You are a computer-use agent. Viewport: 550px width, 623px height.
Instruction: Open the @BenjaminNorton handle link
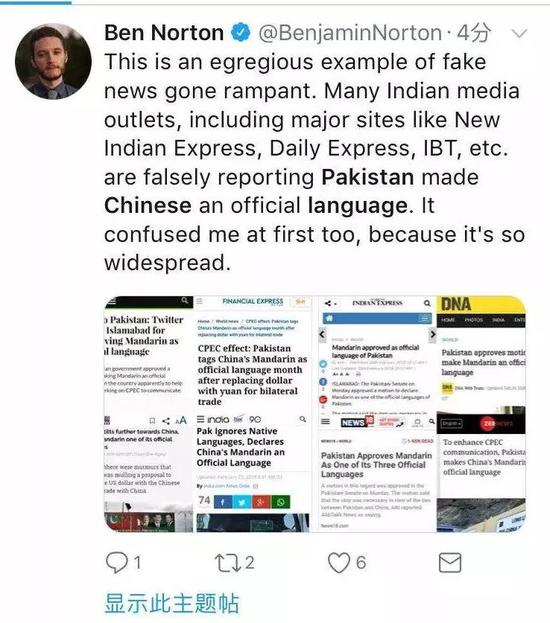[350, 33]
